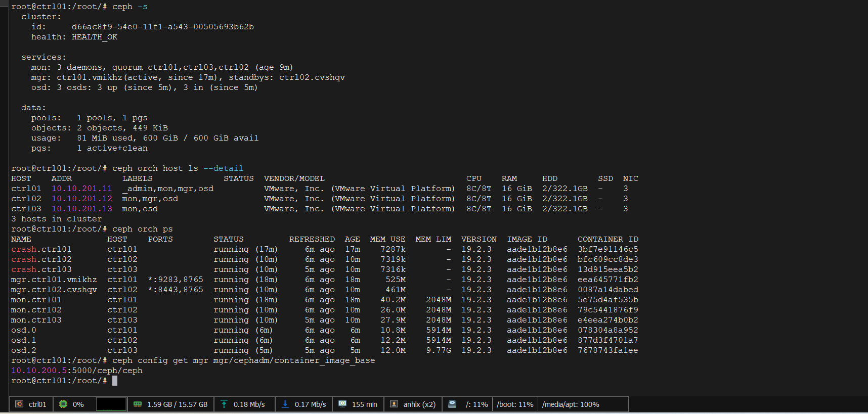Click the crash.ctrl01 daemon name

click(41, 249)
